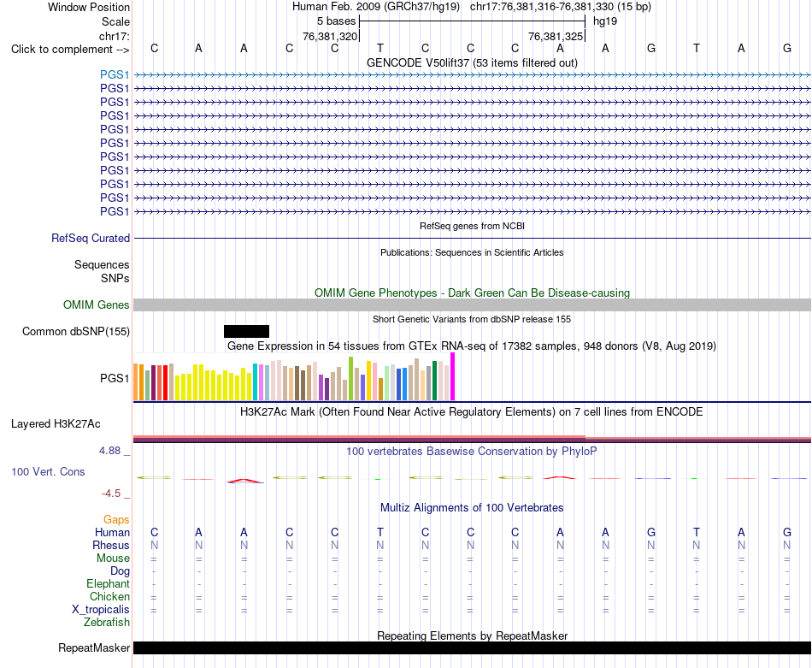This screenshot has width=812, height=668.
Task: Click the 76,381,325 coordinate label
Action: (556, 36)
